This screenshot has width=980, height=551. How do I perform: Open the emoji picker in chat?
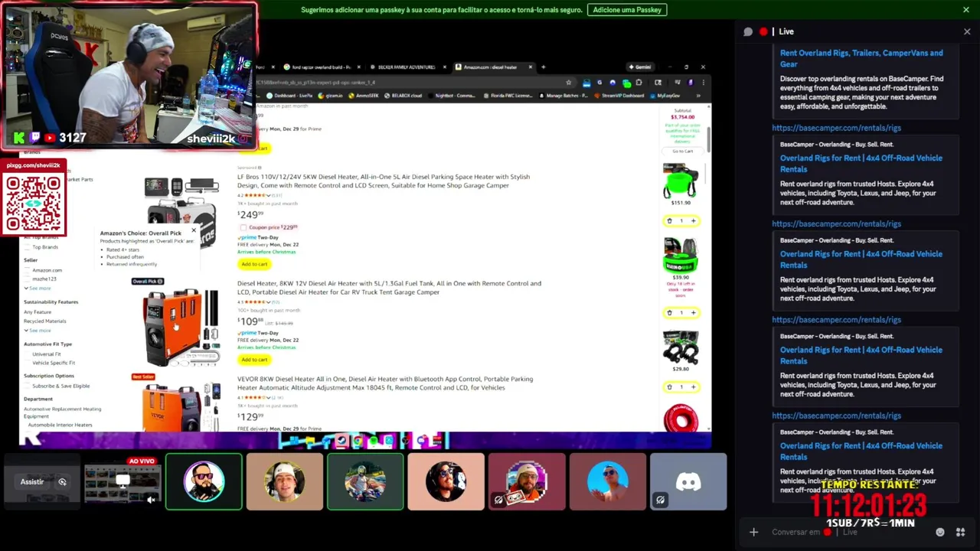click(939, 532)
